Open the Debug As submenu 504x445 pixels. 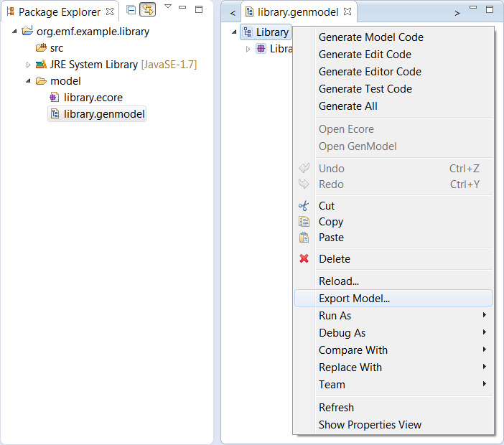point(393,333)
